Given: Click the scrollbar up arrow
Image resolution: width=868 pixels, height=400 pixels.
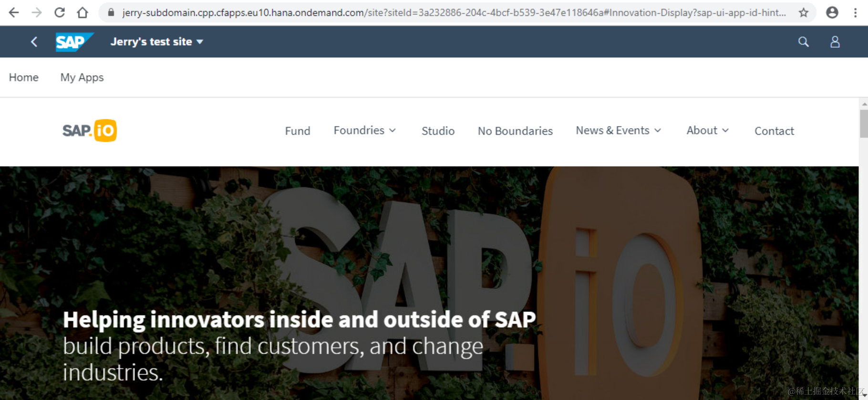Looking at the screenshot, I should 864,104.
